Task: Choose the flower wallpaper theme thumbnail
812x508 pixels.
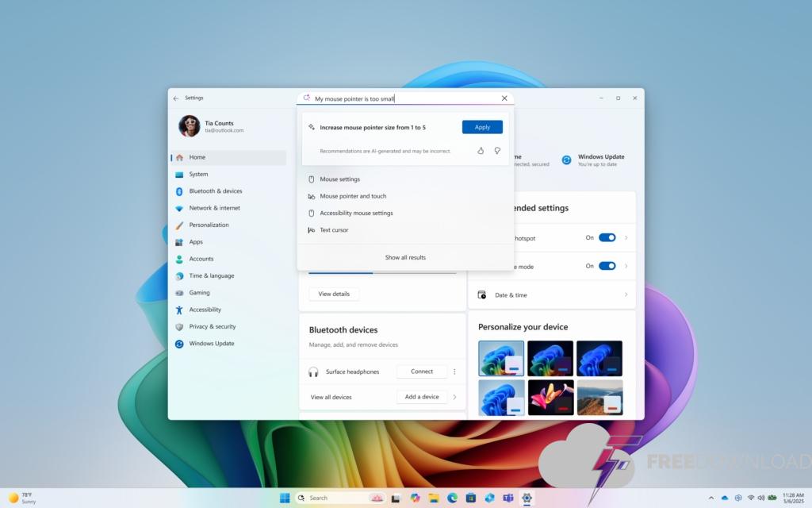Action: 550,397
